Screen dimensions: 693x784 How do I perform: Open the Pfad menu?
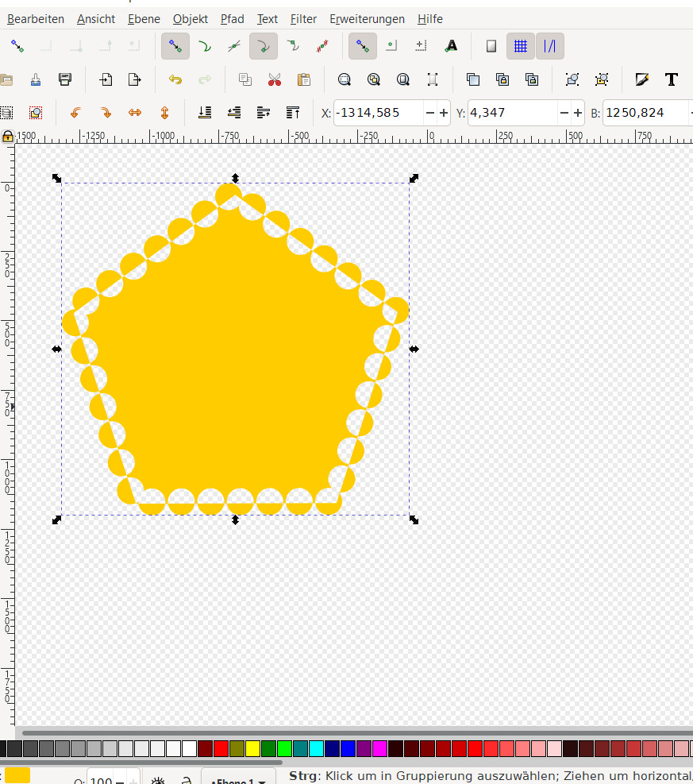[x=232, y=19]
